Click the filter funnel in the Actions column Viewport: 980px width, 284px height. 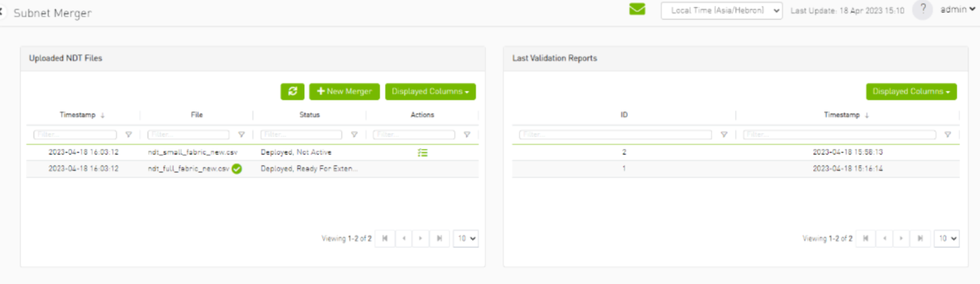[467, 135]
